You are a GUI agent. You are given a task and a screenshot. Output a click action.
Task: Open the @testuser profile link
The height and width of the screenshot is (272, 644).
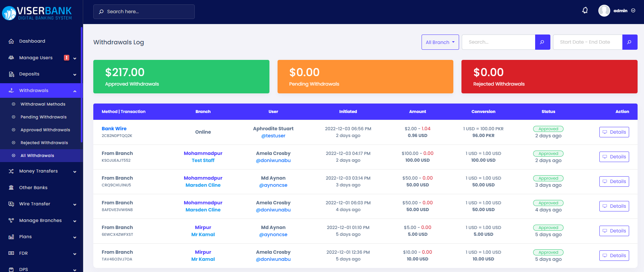tap(273, 136)
